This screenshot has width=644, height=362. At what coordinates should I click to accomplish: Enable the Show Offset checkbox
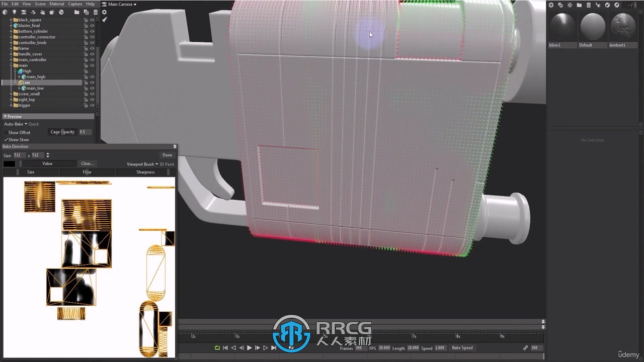click(x=6, y=133)
